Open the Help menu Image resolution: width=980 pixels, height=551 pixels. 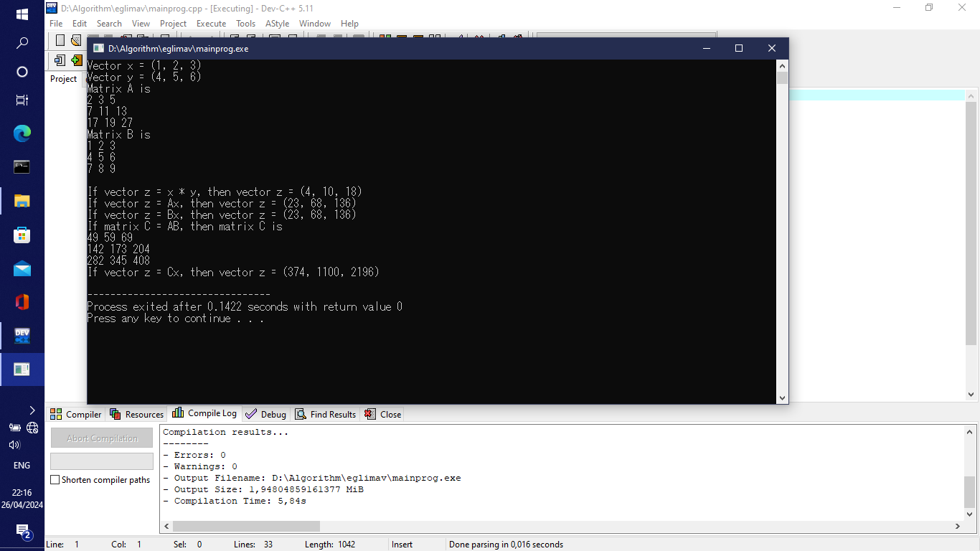(x=349, y=24)
